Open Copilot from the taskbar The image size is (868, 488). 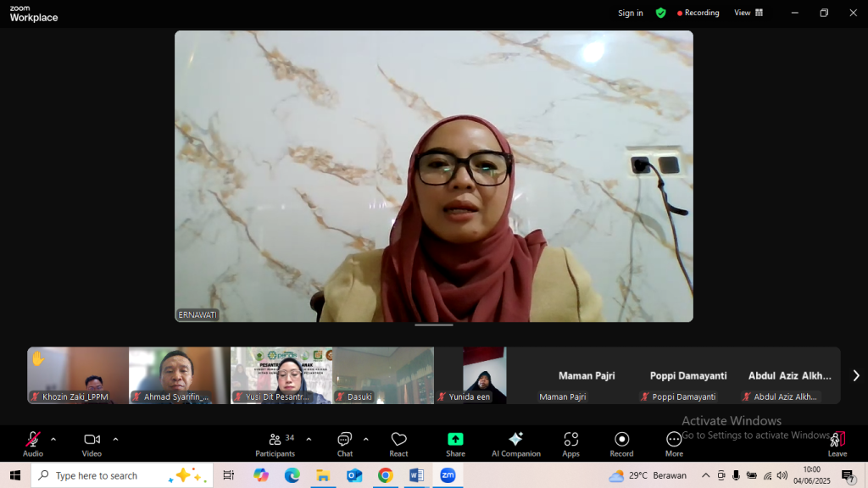click(261, 475)
